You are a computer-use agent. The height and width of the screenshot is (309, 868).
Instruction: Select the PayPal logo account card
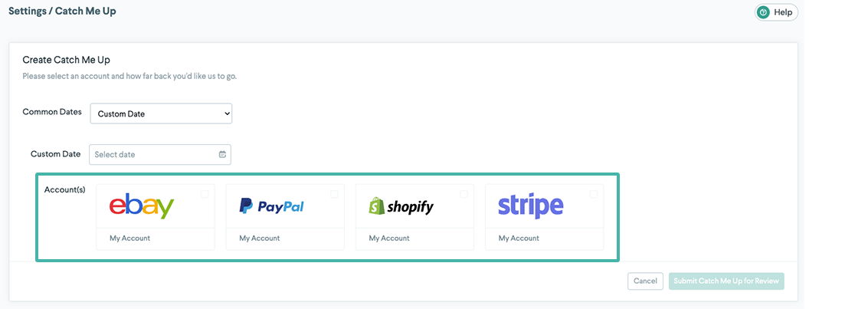pos(272,206)
